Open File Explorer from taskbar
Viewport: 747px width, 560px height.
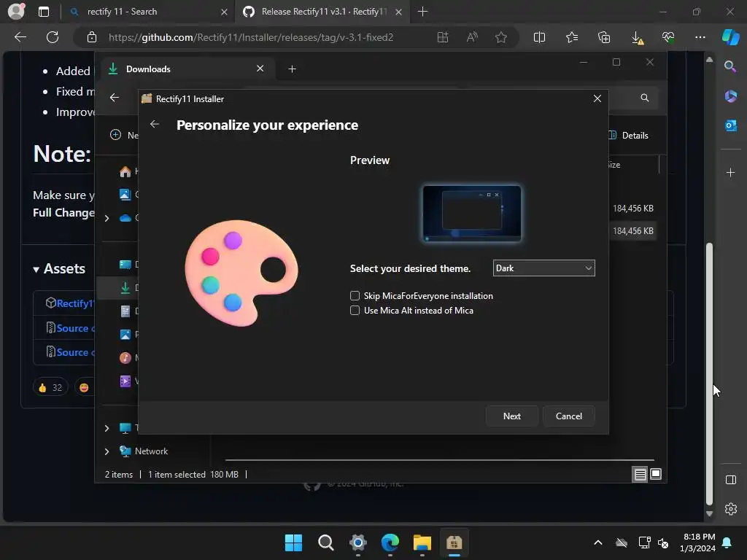coord(422,542)
